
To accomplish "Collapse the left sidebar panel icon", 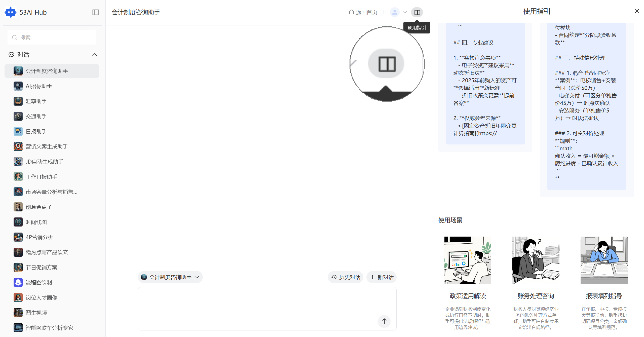I will (x=96, y=12).
